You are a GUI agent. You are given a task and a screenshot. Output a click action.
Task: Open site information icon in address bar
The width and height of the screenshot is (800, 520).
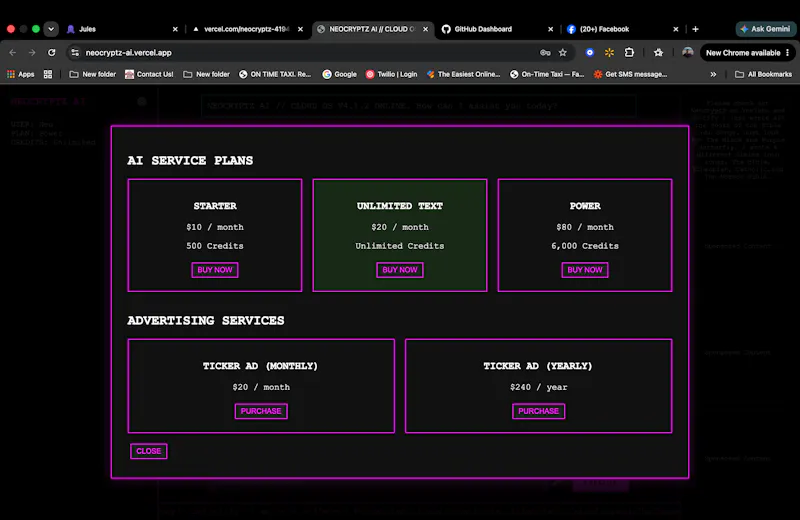[x=75, y=53]
